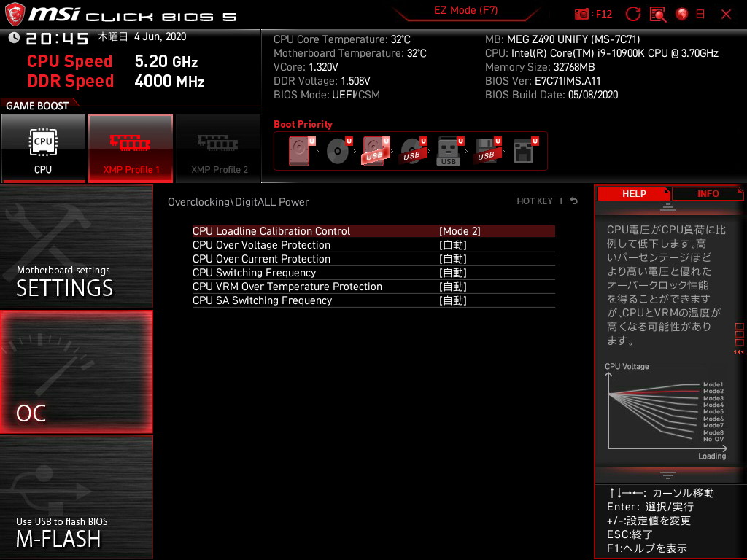Click the DDR Voltage 1.508V reading

point(322,81)
